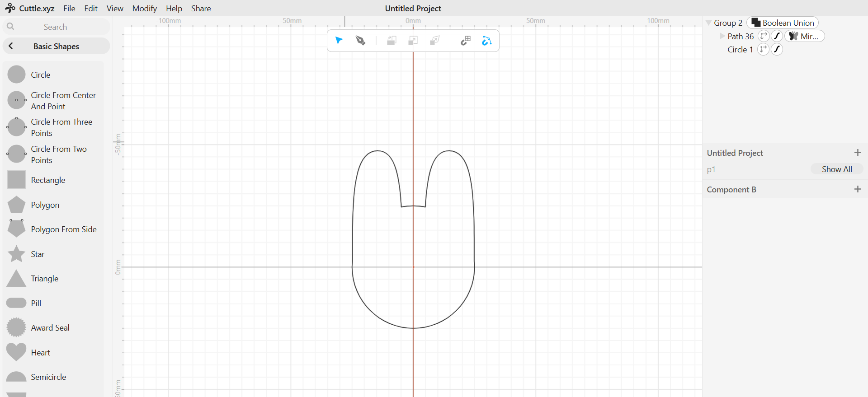Screen dimensions: 868x397
Task: Pick the Heart shape icon
Action: [17, 352]
